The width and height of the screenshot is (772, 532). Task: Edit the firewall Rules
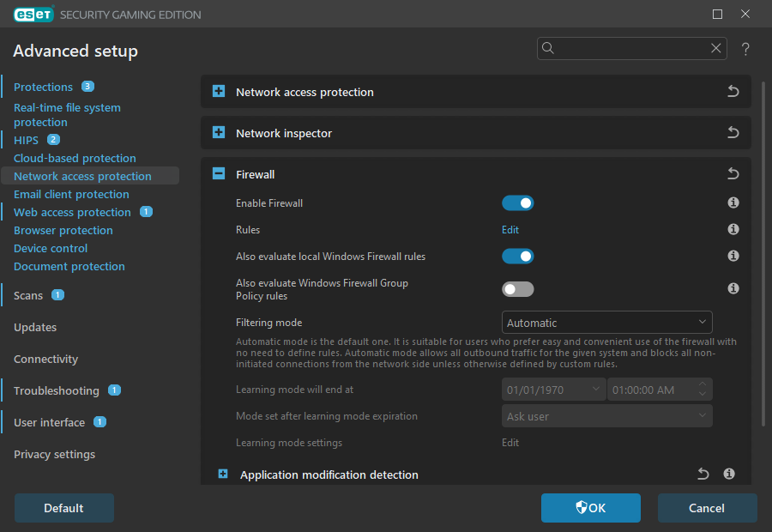(510, 230)
